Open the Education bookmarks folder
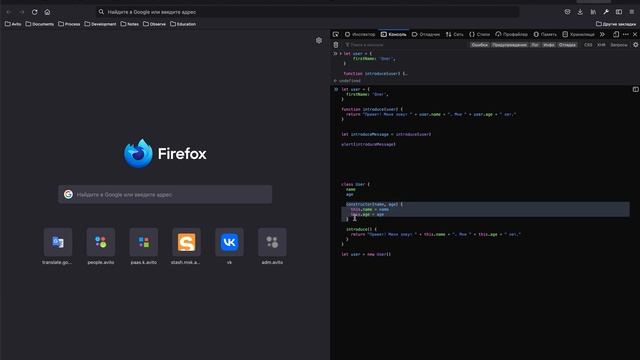 click(183, 24)
